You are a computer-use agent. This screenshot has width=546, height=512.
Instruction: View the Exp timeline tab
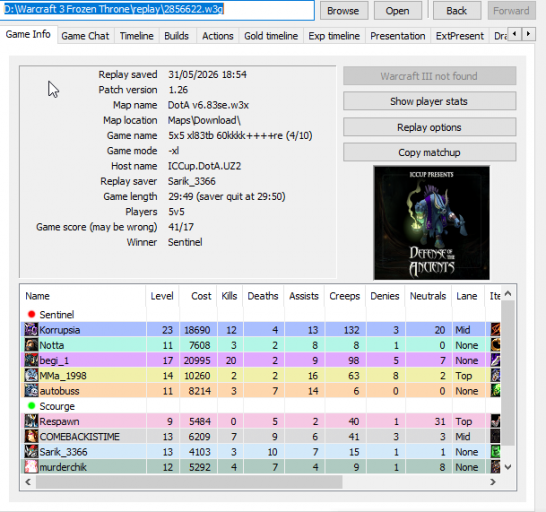334,36
